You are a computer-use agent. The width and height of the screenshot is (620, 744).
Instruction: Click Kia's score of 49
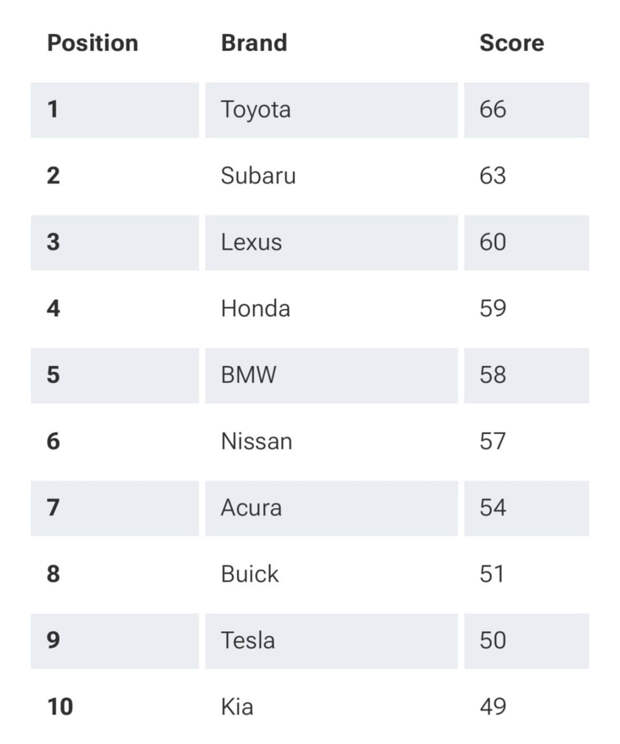click(493, 707)
